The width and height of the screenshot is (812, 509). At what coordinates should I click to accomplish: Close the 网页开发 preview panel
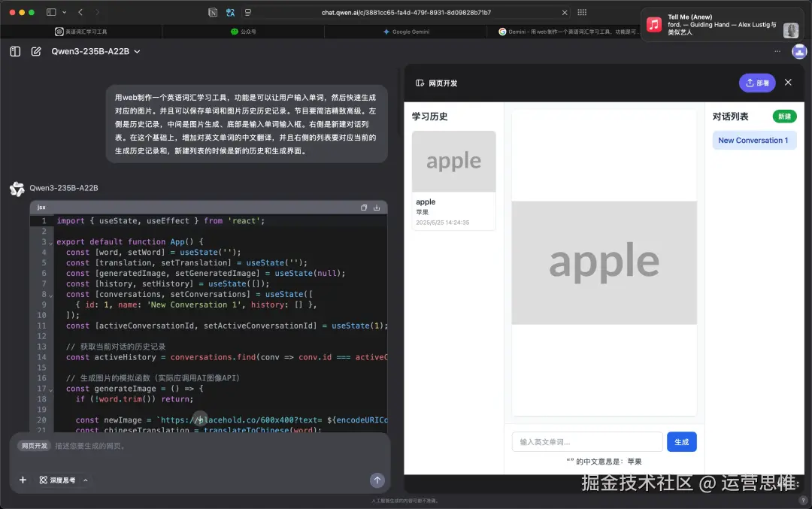(x=788, y=83)
